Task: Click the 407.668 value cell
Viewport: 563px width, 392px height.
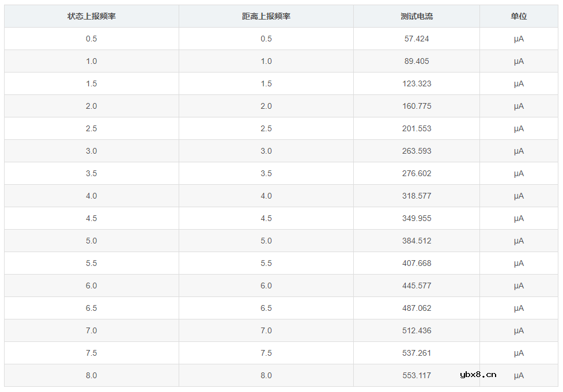Action: (x=417, y=263)
